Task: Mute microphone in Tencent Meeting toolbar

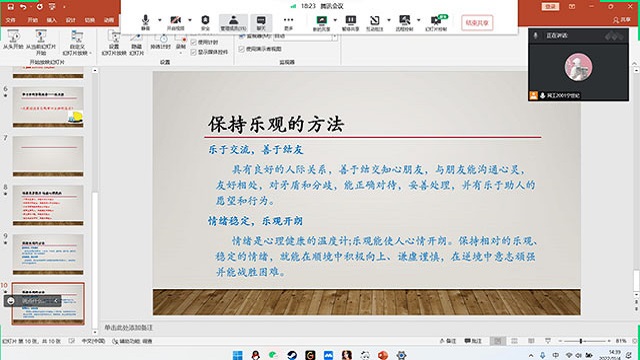Action: 145,22
